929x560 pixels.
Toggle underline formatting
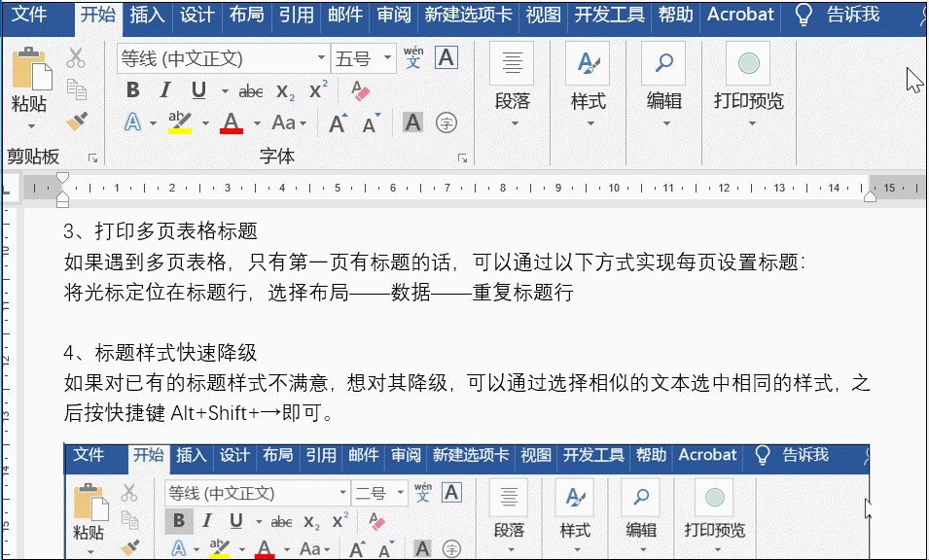click(197, 89)
